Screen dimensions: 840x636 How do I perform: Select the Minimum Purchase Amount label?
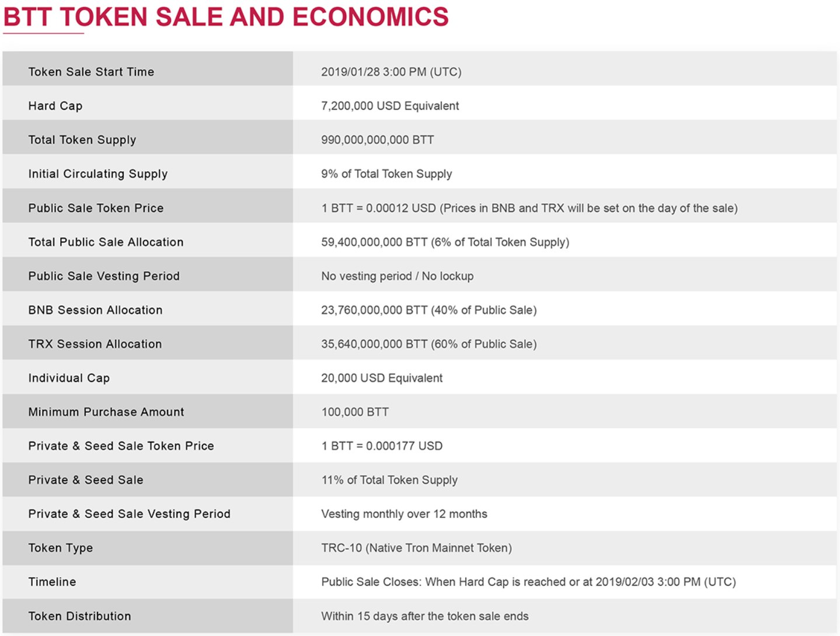click(106, 412)
